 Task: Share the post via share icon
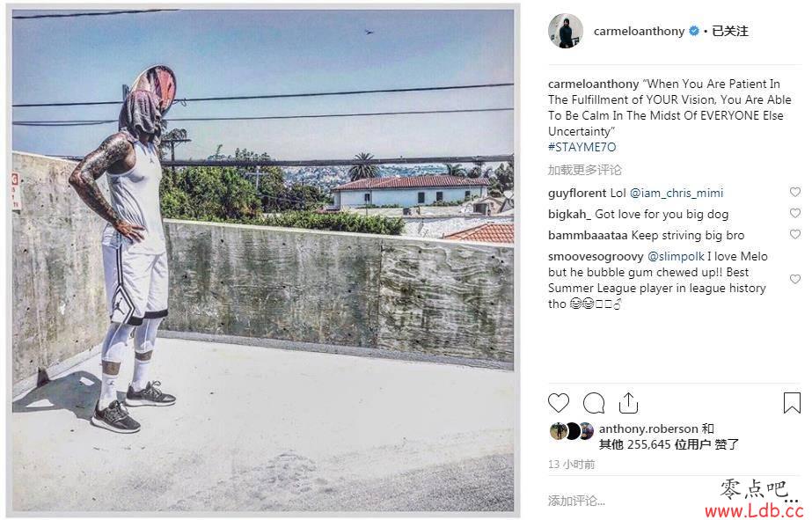[x=628, y=403]
